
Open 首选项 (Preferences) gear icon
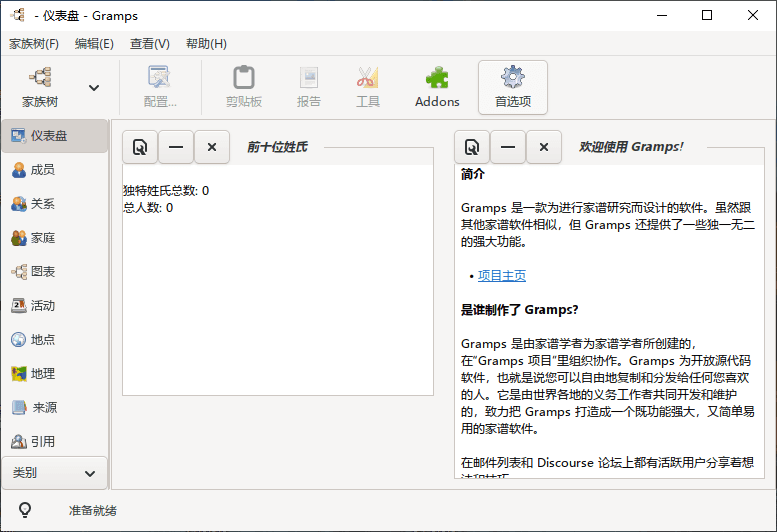click(512, 86)
